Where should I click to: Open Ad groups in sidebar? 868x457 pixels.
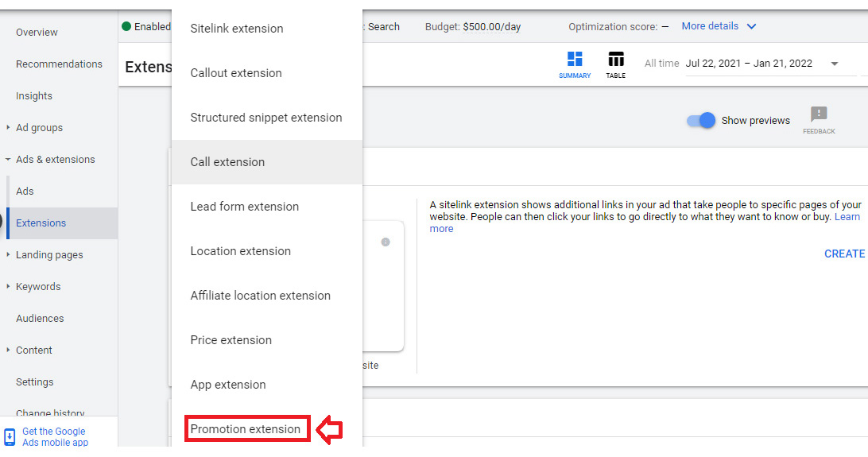[x=39, y=128]
